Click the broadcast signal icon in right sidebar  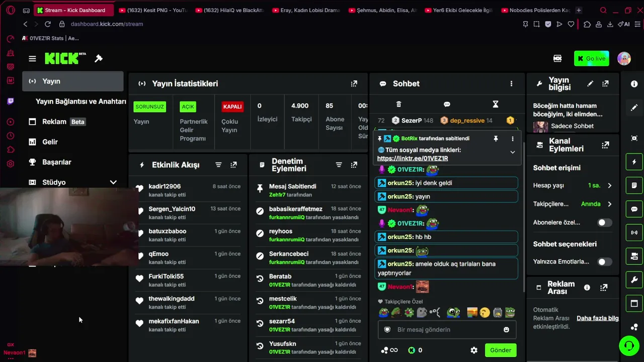coord(634,233)
